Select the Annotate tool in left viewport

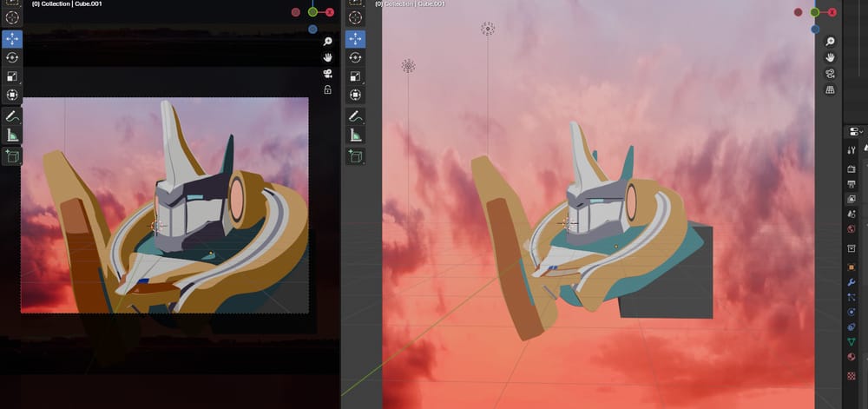point(12,116)
